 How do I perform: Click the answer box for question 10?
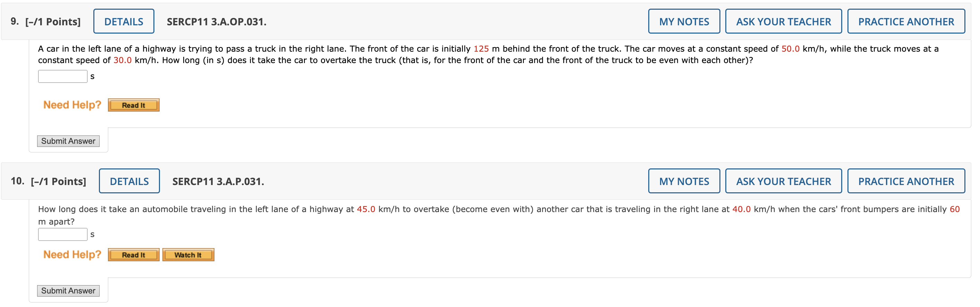(x=62, y=234)
